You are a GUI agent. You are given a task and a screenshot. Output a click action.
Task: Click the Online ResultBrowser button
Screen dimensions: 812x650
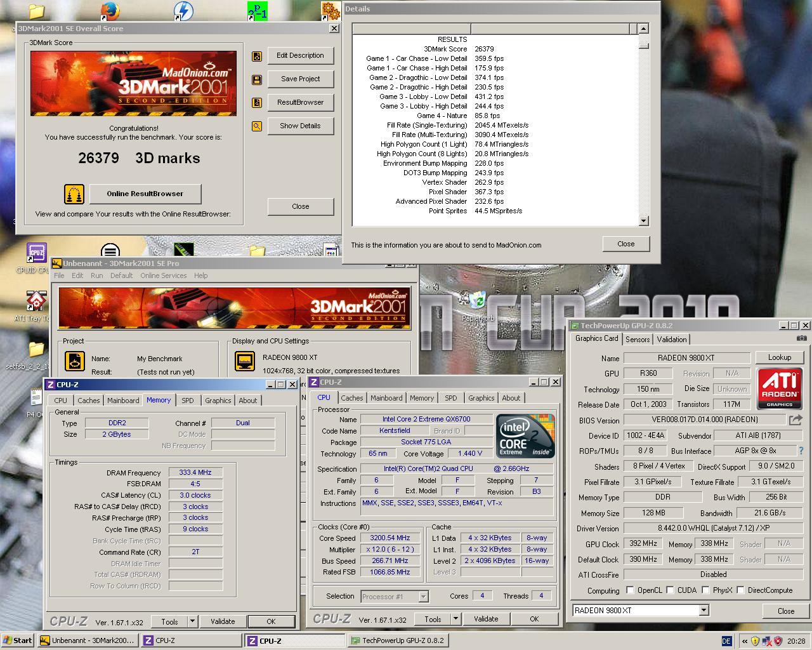click(x=145, y=194)
